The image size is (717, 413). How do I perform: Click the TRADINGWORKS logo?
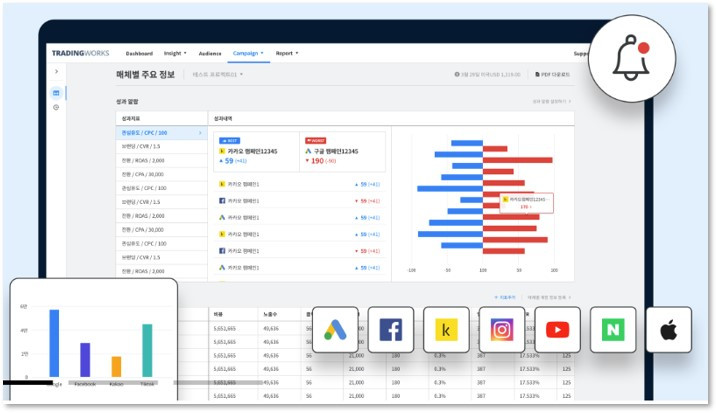click(80, 54)
